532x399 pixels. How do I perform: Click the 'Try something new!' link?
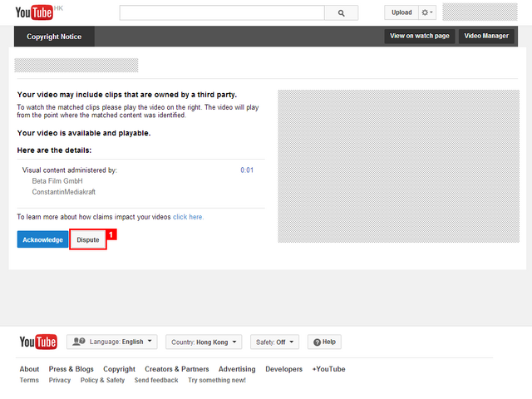point(217,380)
